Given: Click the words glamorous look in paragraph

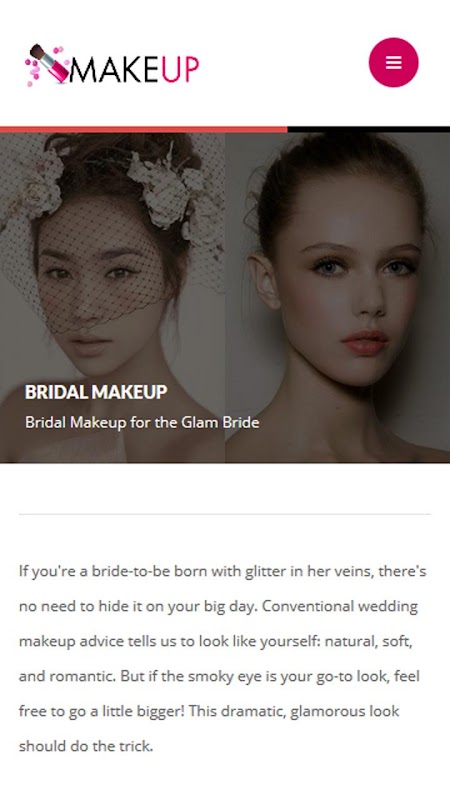Looking at the screenshot, I should click(344, 711).
